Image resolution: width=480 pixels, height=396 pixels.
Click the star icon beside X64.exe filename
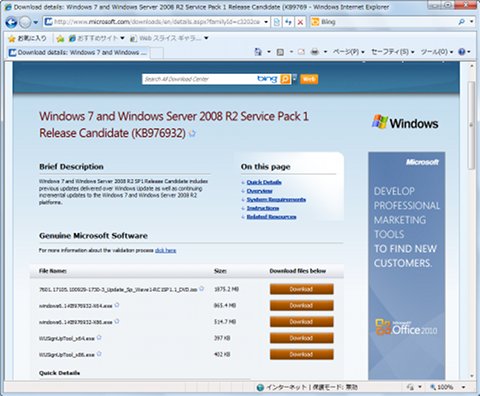click(x=117, y=305)
